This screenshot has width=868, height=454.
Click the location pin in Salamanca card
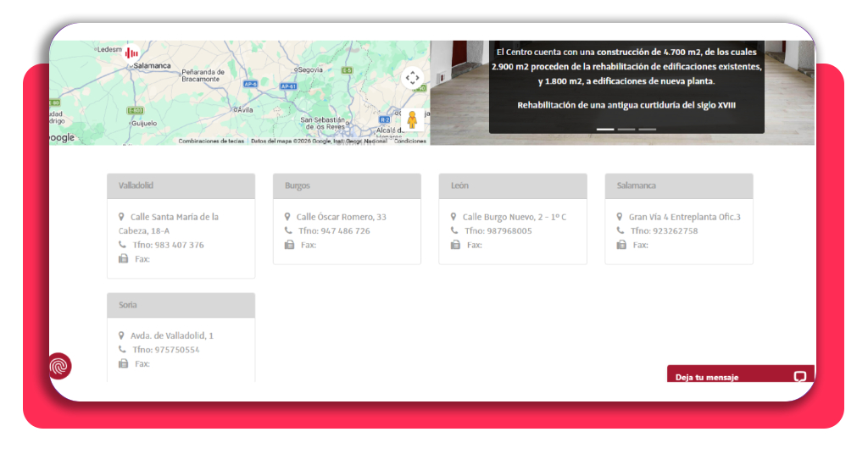620,217
